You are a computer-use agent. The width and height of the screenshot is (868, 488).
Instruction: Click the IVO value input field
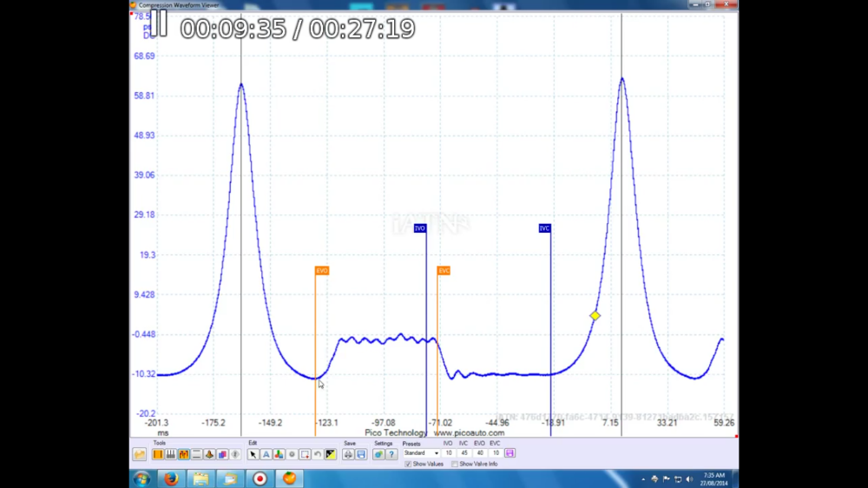click(449, 453)
